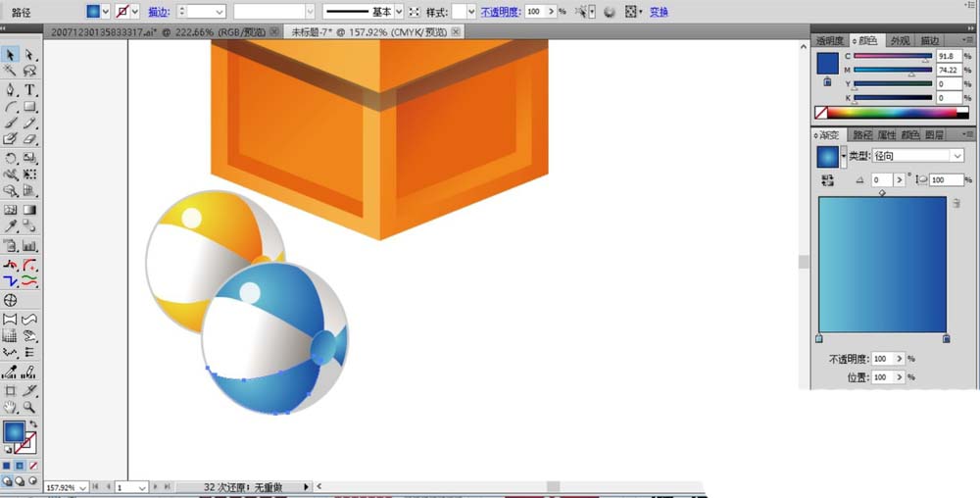Select the Blend tool
This screenshot has height=498, width=980.
click(x=29, y=226)
